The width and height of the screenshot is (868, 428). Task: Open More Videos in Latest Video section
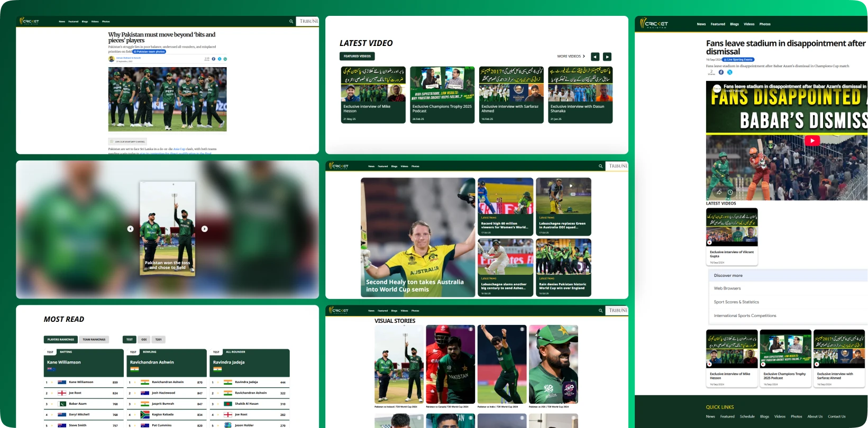571,56
